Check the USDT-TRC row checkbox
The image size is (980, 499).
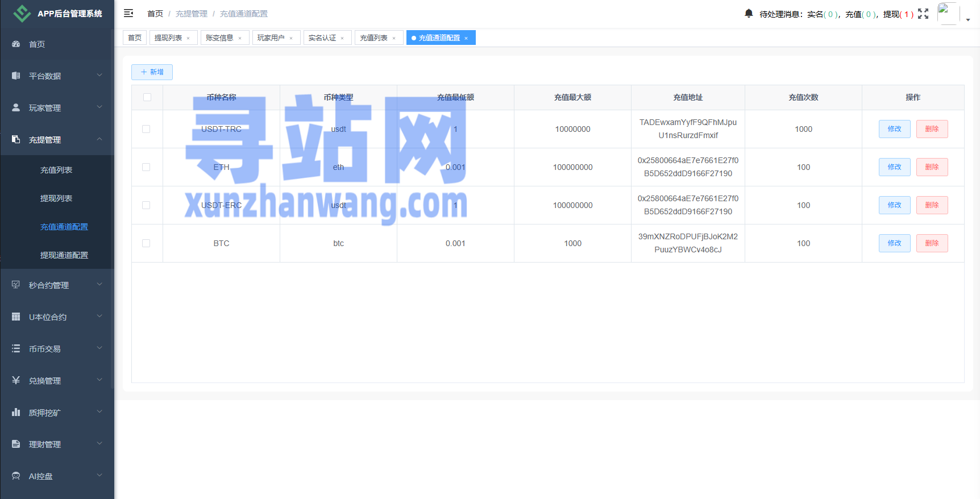[146, 129]
